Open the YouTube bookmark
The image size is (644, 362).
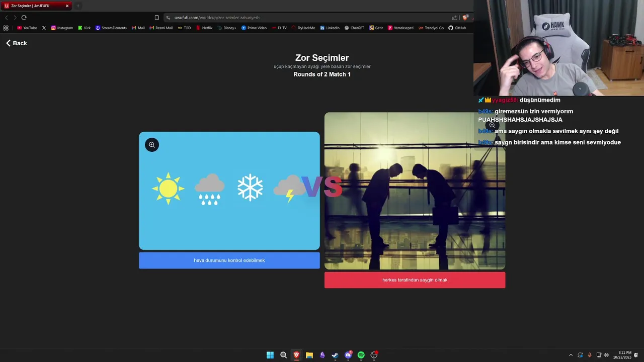[27, 28]
